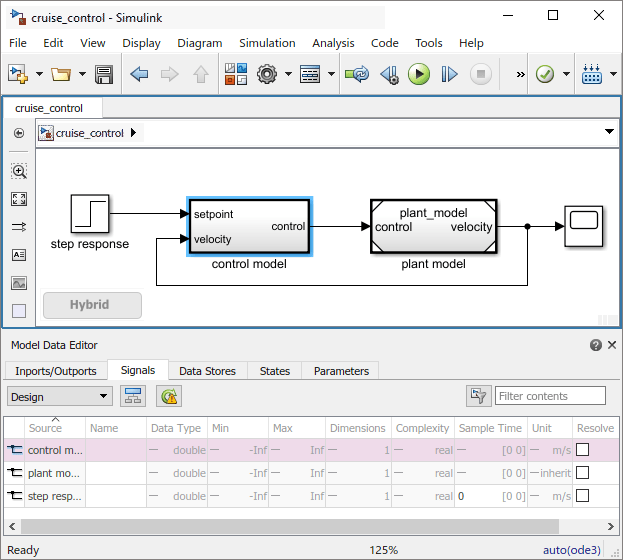This screenshot has width=623, height=560.
Task: Click the Hybrid badge button
Action: point(92,305)
